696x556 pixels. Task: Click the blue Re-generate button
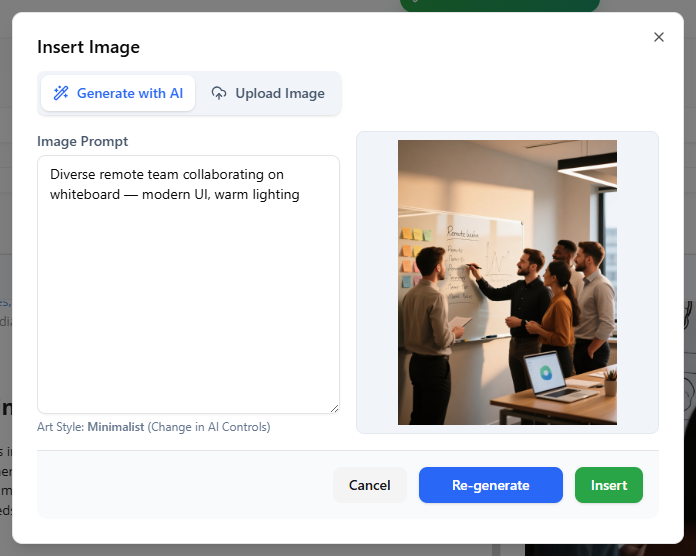click(490, 485)
